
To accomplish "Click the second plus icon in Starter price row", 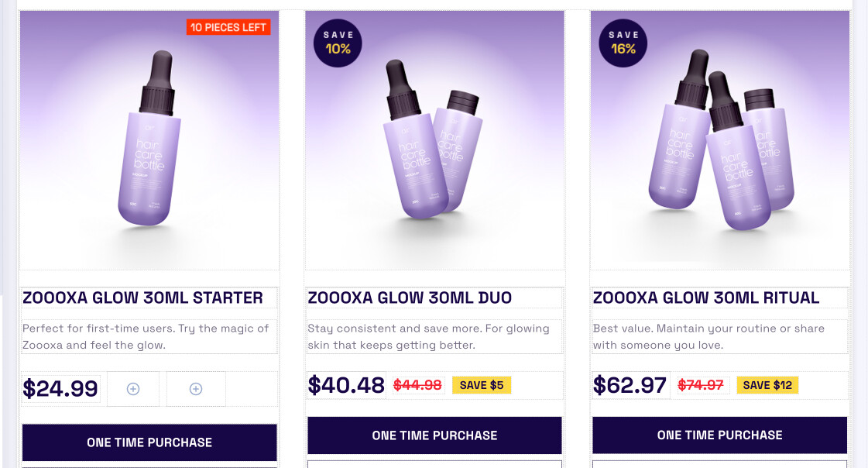I will point(196,389).
